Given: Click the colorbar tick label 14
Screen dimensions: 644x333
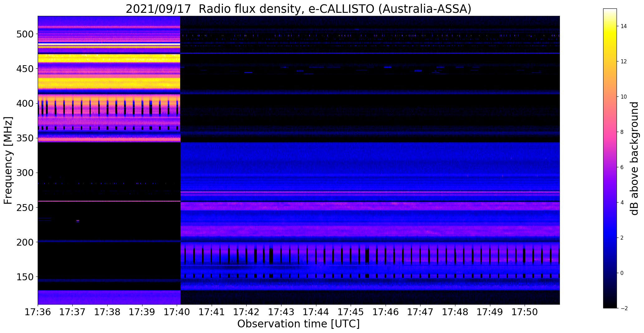Looking at the screenshot, I should coord(624,26).
